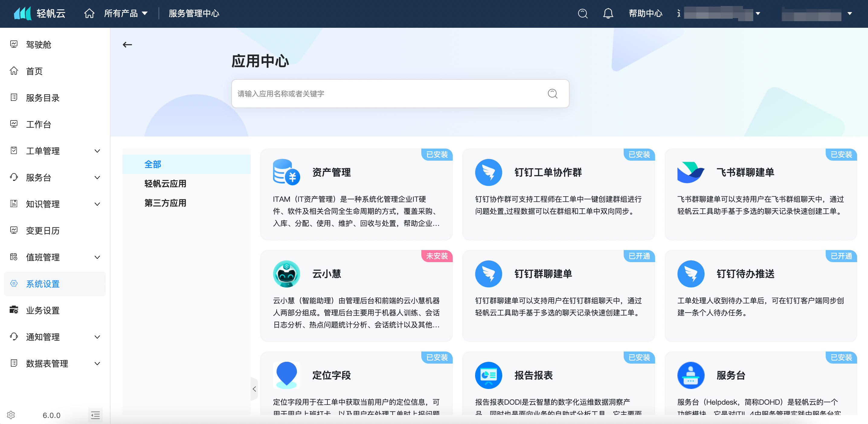Select the 第三方应用 category tab
Image resolution: width=868 pixels, height=424 pixels.
(x=165, y=203)
